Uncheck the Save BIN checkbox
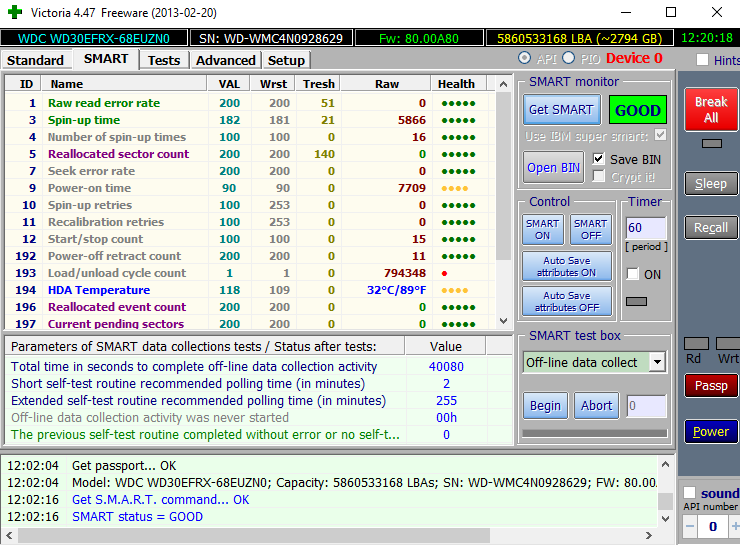740x545 pixels. [x=598, y=159]
